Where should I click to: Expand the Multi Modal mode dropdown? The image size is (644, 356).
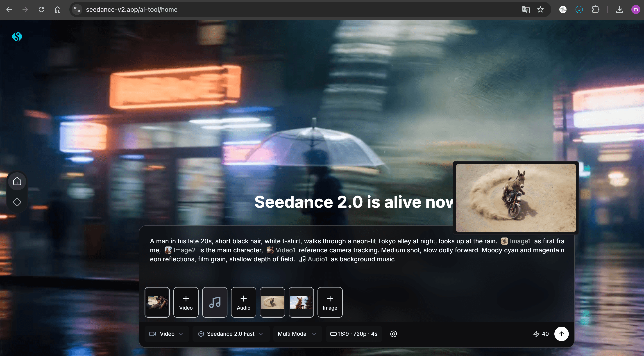coord(297,334)
